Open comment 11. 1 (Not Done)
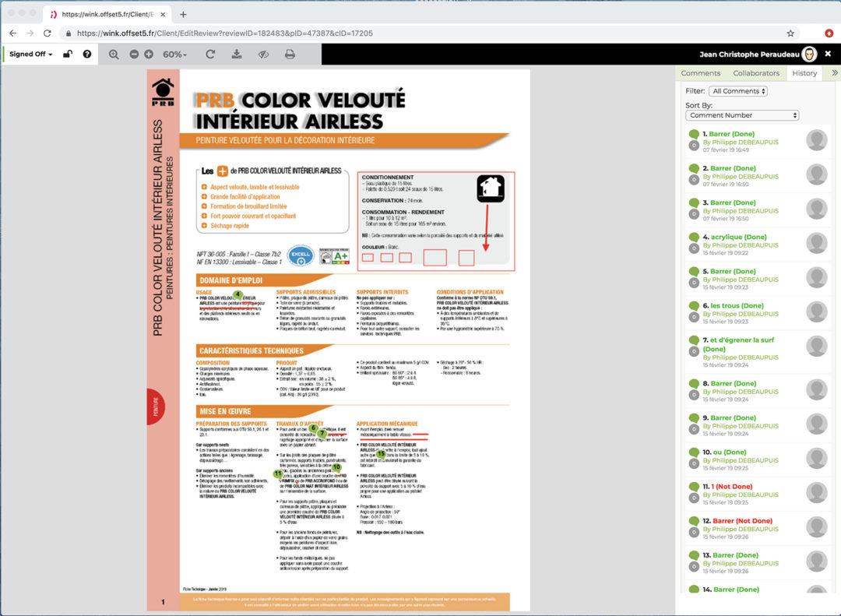 727,487
